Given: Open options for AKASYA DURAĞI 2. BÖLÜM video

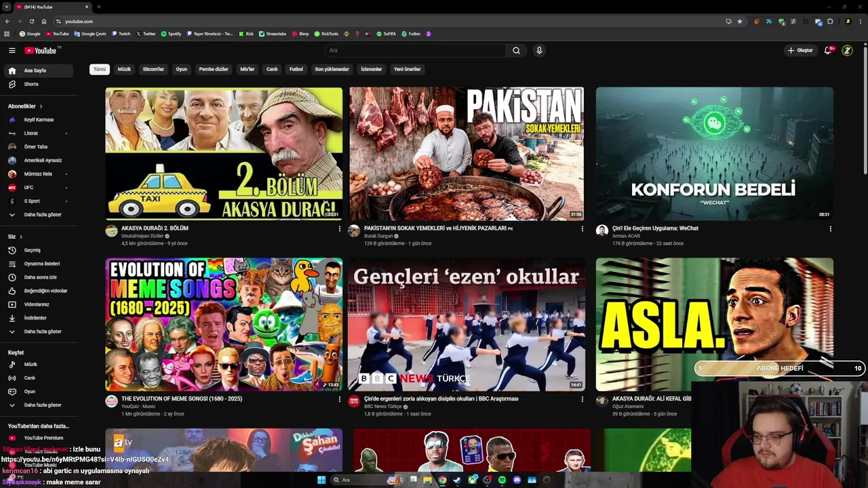Looking at the screenshot, I should [x=340, y=229].
